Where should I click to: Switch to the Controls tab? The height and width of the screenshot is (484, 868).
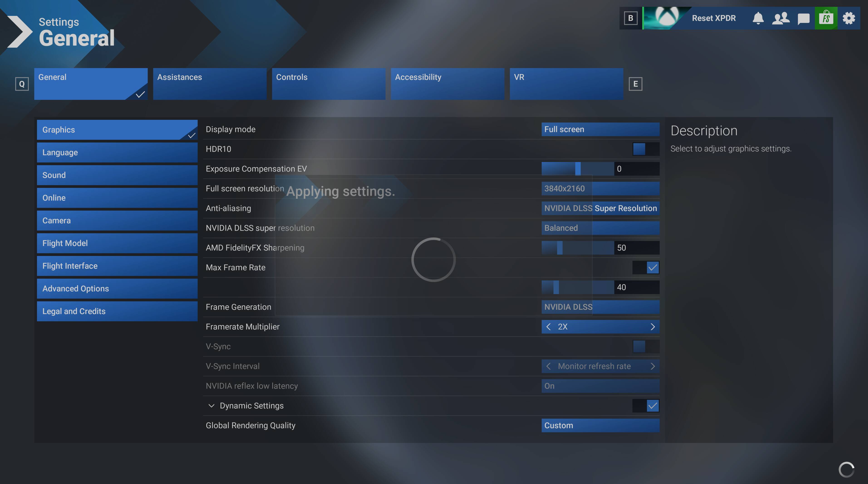(x=329, y=84)
